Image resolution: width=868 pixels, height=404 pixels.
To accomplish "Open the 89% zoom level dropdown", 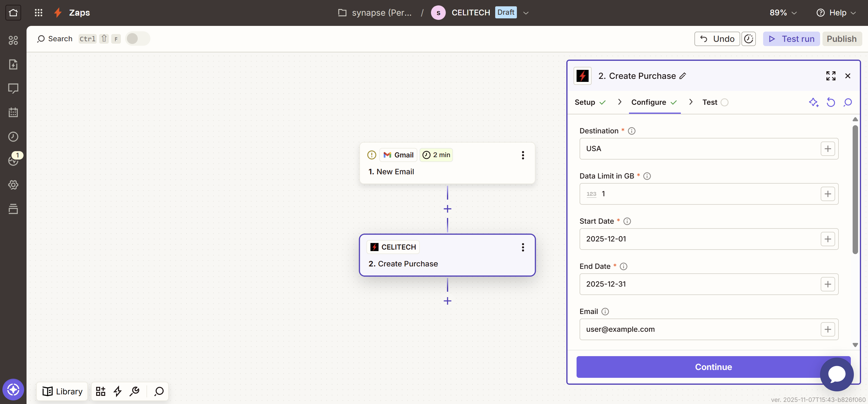I will pyautogui.click(x=783, y=12).
